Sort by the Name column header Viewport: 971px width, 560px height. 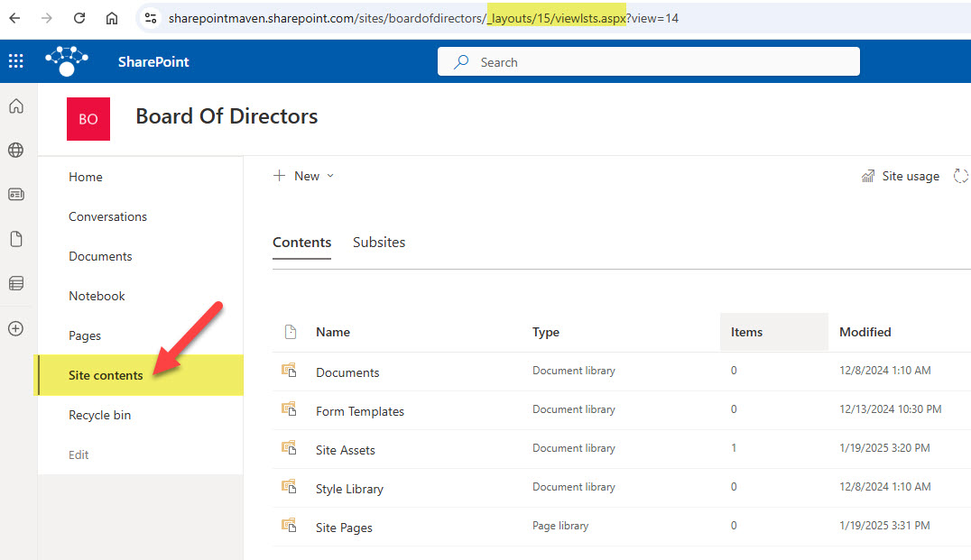(x=333, y=332)
